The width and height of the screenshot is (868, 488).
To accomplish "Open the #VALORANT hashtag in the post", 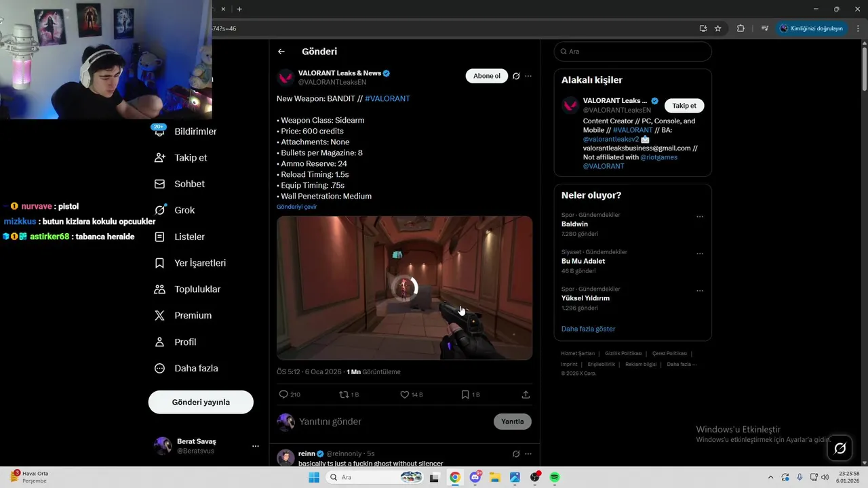I will 387,98.
